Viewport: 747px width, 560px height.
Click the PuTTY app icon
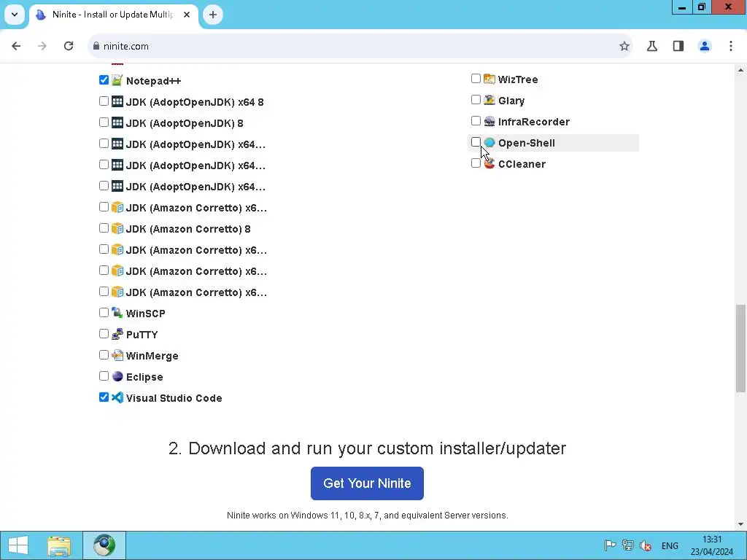pyautogui.click(x=117, y=334)
